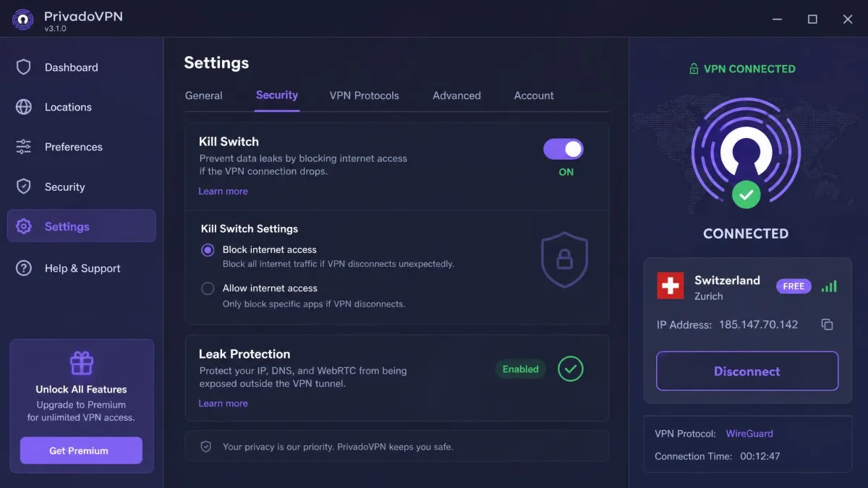
Task: Click the green checkmark connection badge
Action: pos(746,194)
